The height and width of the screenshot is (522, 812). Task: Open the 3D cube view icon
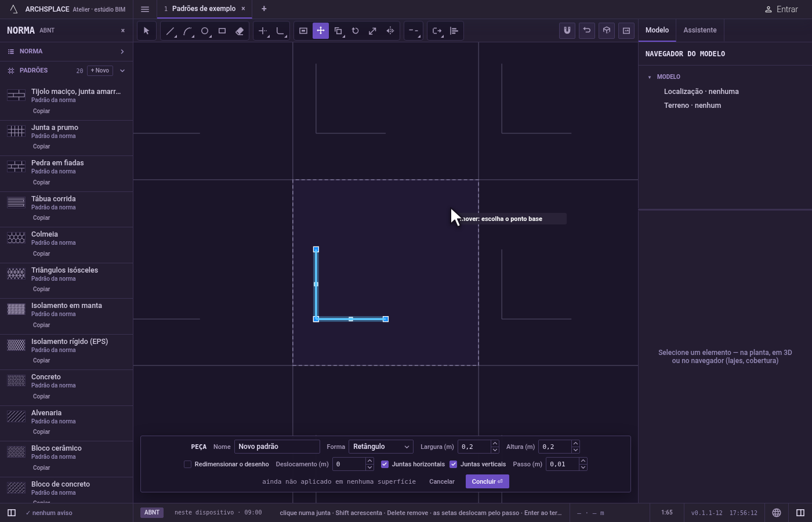607,31
